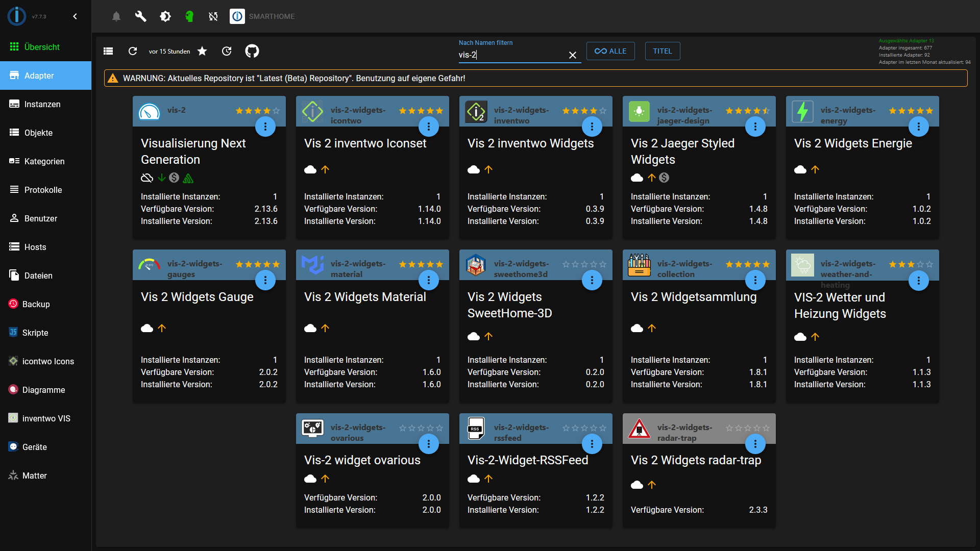Screen dimensions: 980x551
Task: Click the GitHub install icon
Action: tap(252, 51)
